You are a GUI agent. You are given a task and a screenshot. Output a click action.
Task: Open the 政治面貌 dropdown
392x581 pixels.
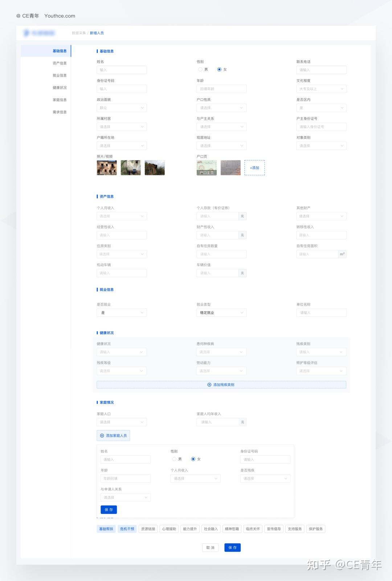coord(122,108)
